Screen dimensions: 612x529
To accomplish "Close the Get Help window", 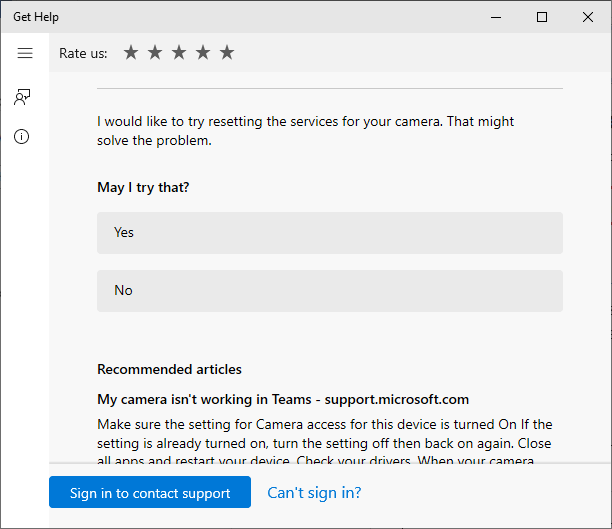I will [x=588, y=17].
